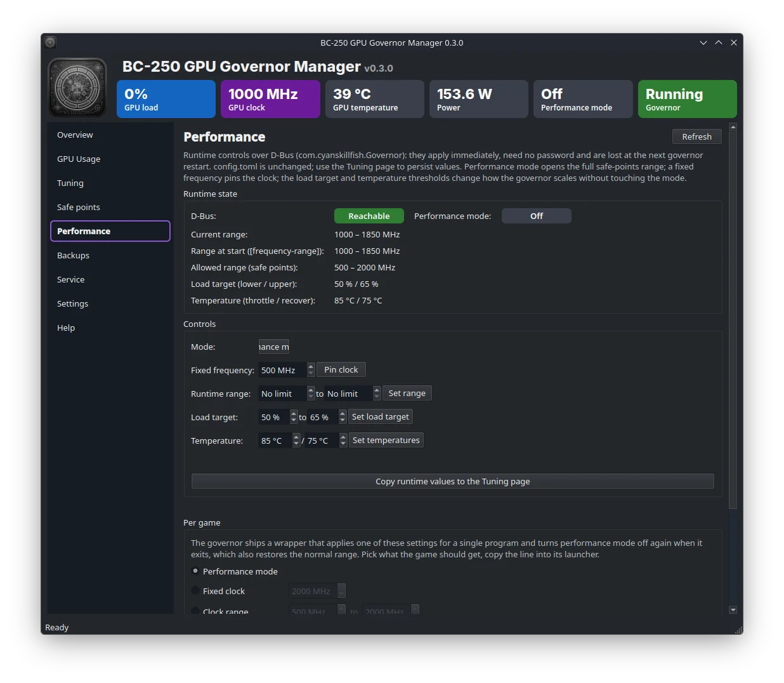Click the GPU chip logo image
This screenshot has height=683, width=784.
pos(77,88)
